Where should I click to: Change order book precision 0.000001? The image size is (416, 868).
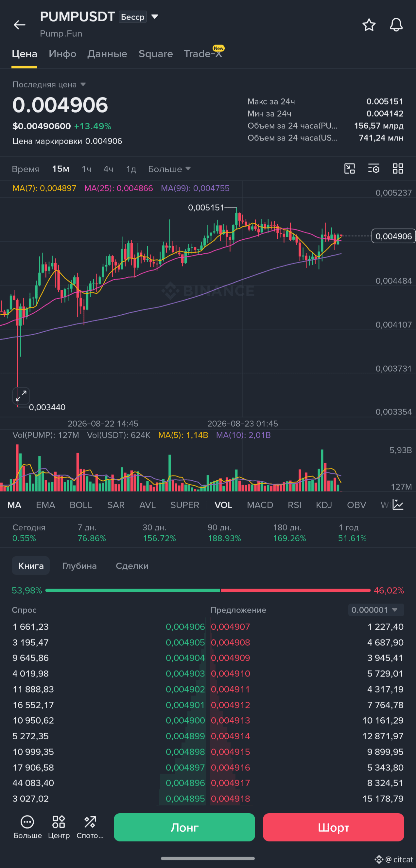[376, 610]
